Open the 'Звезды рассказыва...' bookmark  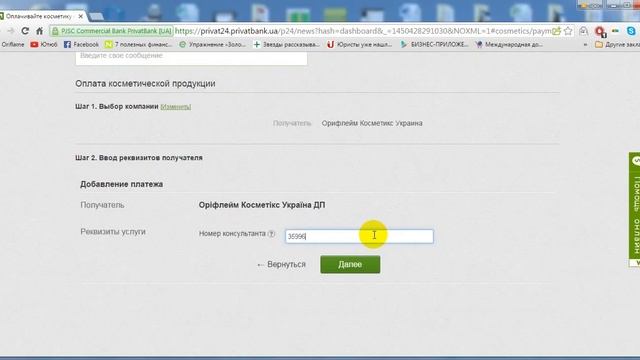click(286, 44)
